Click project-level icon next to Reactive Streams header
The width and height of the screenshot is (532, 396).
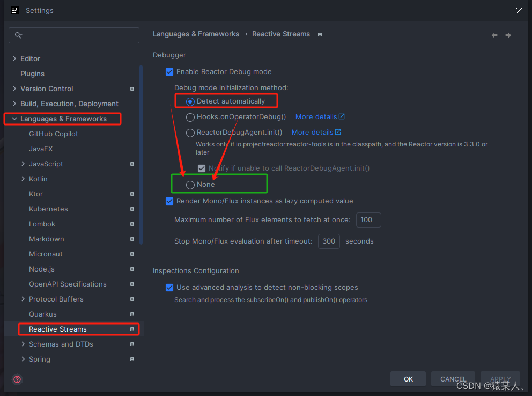(x=320, y=35)
